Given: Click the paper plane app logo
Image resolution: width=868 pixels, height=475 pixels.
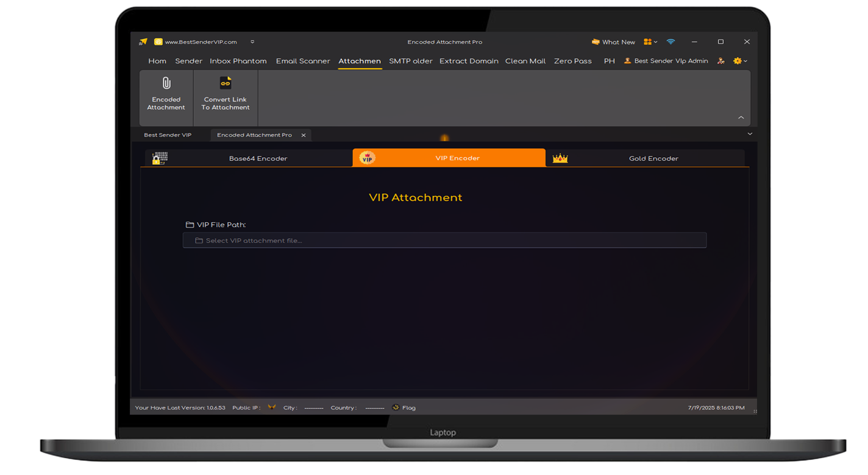Looking at the screenshot, I should pos(143,42).
